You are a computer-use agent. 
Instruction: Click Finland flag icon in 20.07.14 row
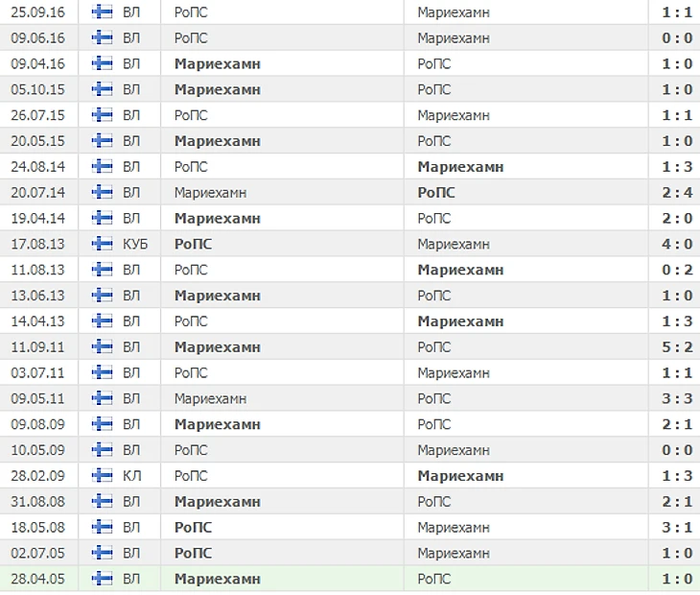(102, 193)
